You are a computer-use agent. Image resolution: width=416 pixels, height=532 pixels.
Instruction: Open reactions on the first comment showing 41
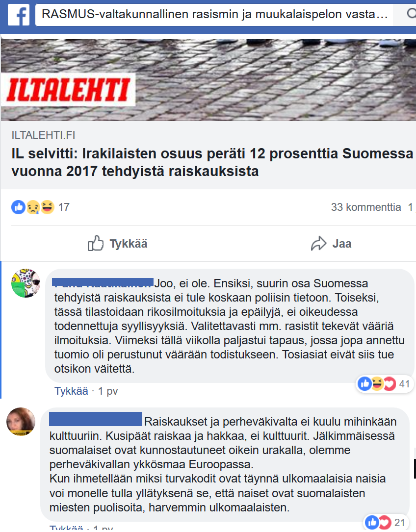[x=384, y=384]
